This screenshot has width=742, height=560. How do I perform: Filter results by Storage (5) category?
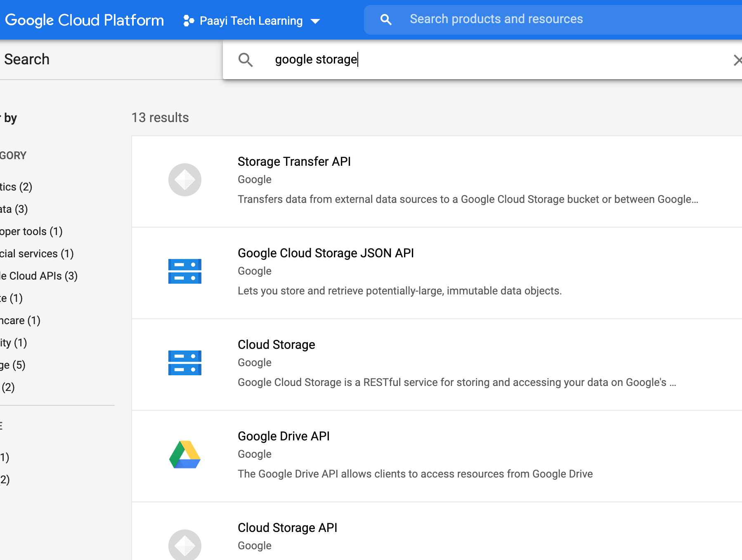coord(13,365)
